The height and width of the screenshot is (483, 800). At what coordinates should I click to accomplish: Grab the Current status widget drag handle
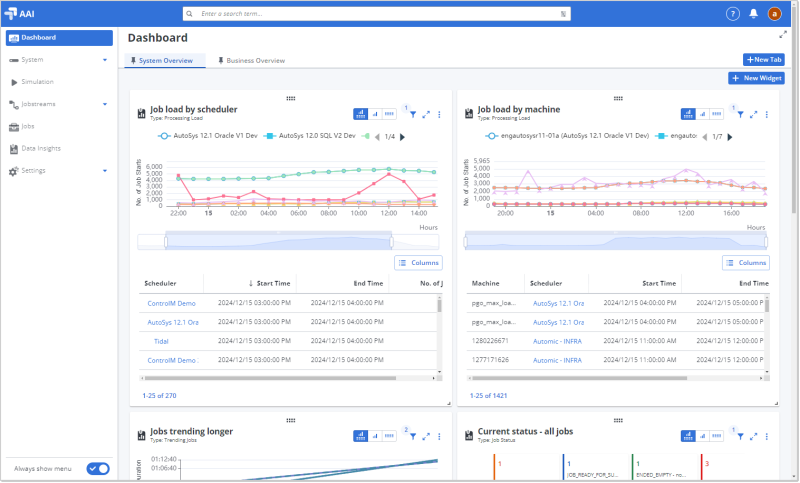(x=618, y=420)
